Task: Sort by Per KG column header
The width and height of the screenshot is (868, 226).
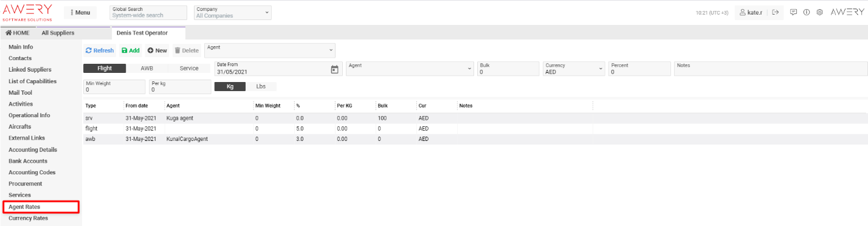Action: point(344,106)
